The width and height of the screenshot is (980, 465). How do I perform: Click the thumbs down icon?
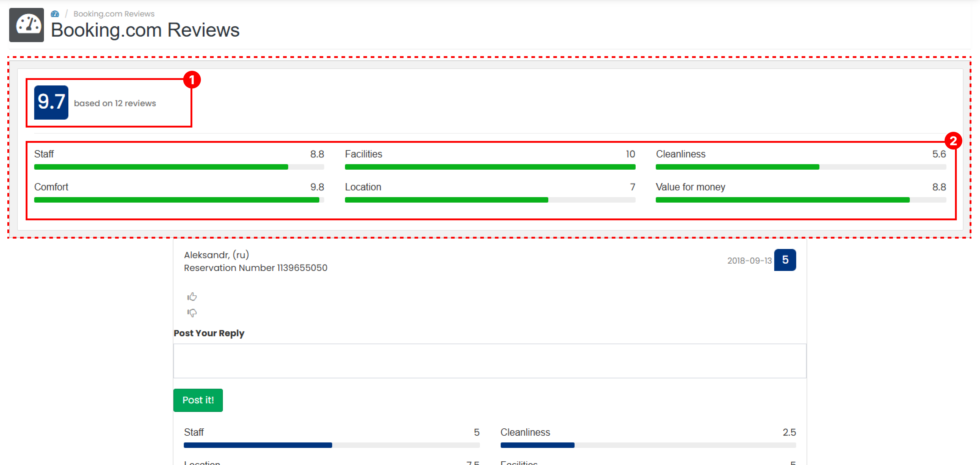(x=192, y=312)
